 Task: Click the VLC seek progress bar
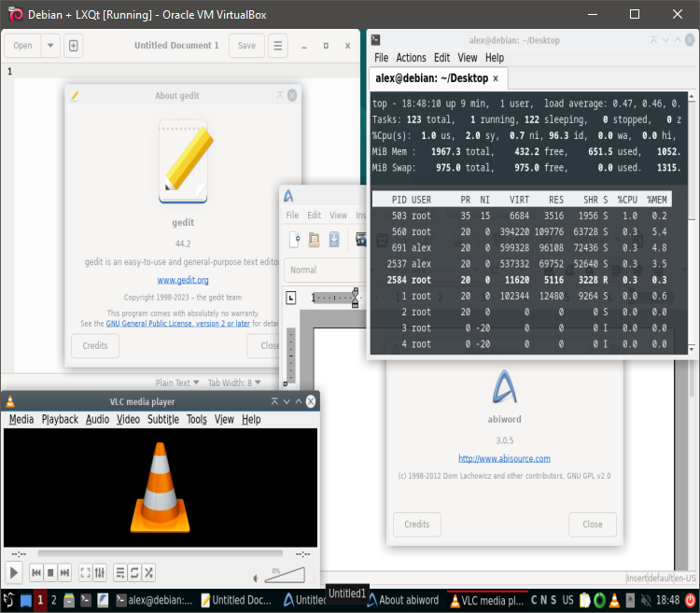(x=161, y=553)
